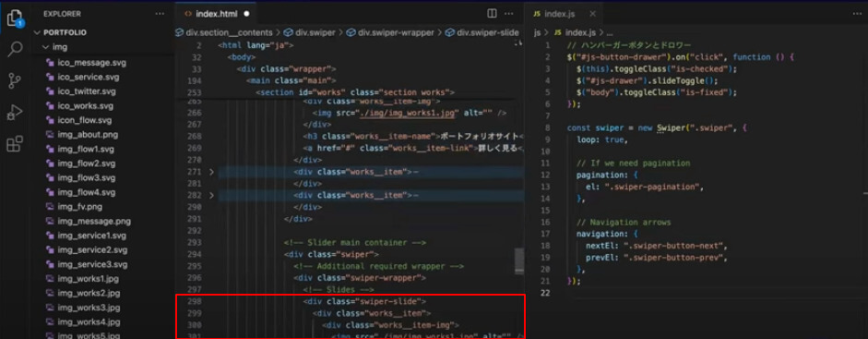
Task: Open ico_works.svg file
Action: pos(85,106)
